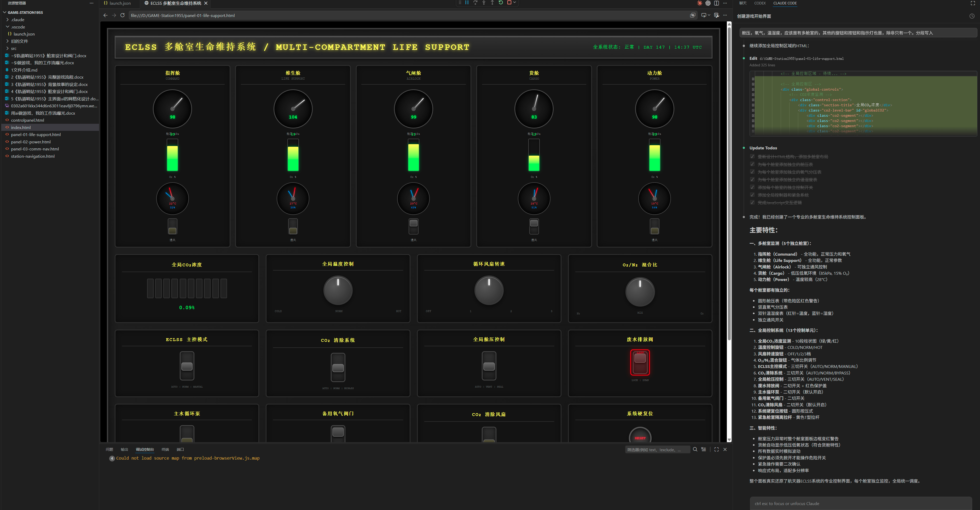The image size is (980, 510).
Task: Toggle the 动力舱 ventilation switch
Action: [x=655, y=226]
